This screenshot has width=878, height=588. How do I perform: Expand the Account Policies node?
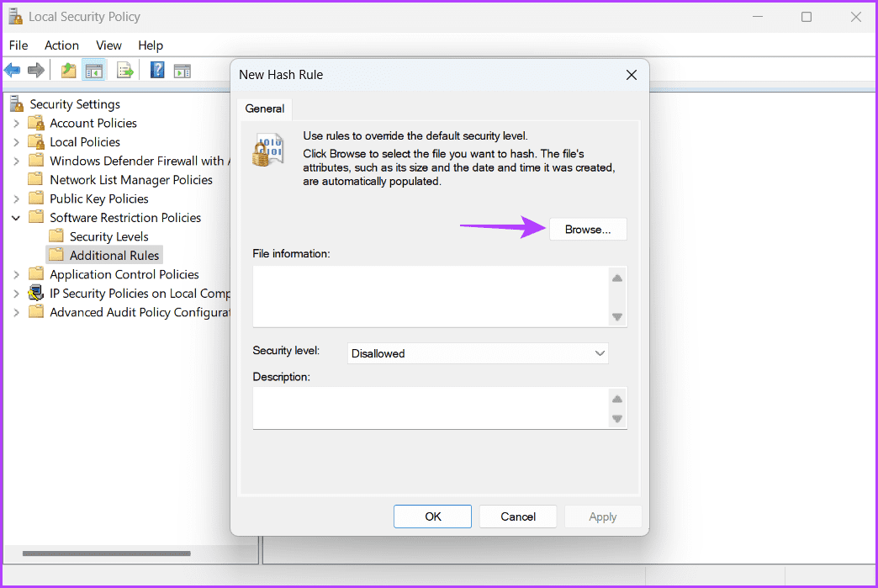point(16,123)
